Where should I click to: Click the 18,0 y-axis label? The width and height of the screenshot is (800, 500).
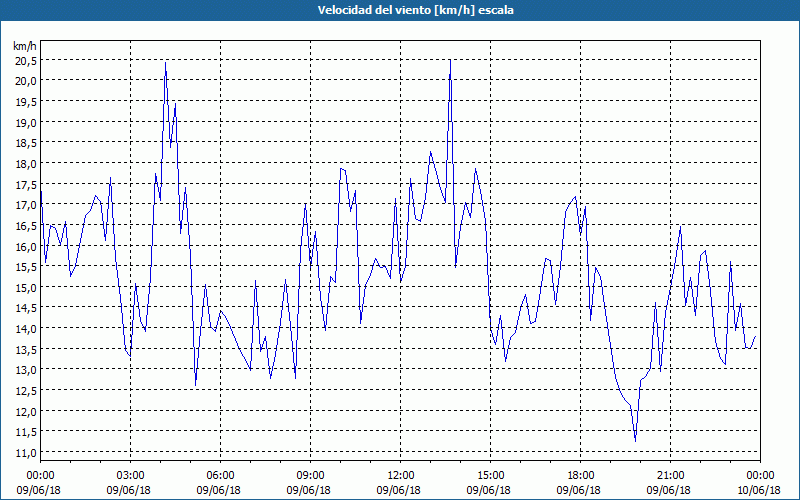25,164
